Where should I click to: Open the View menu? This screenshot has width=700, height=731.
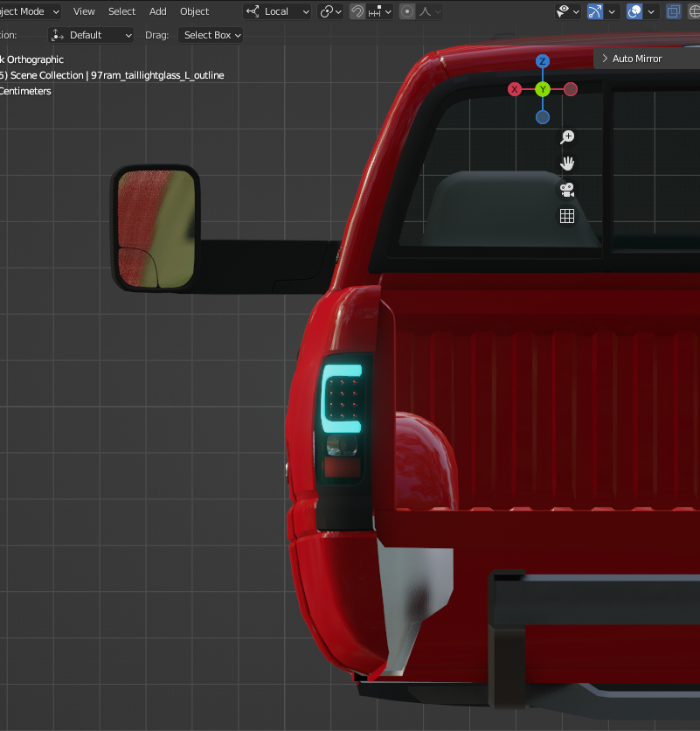tap(84, 11)
